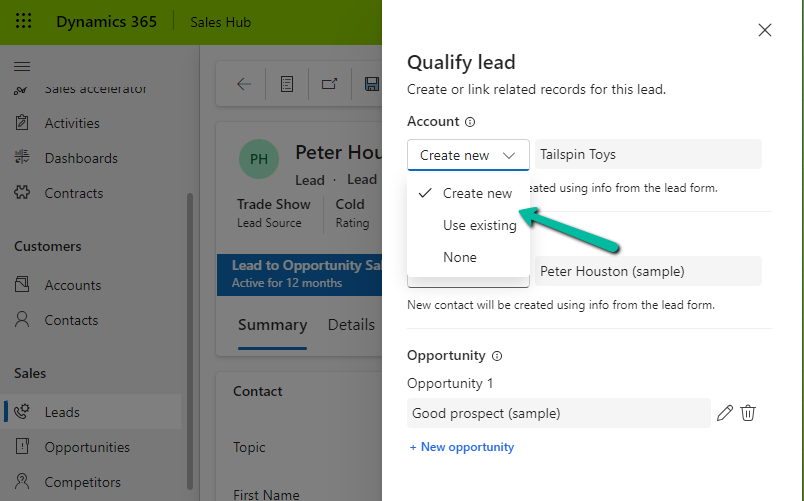The height and width of the screenshot is (501, 804).
Task: Close the Qualify lead panel
Action: (x=765, y=30)
